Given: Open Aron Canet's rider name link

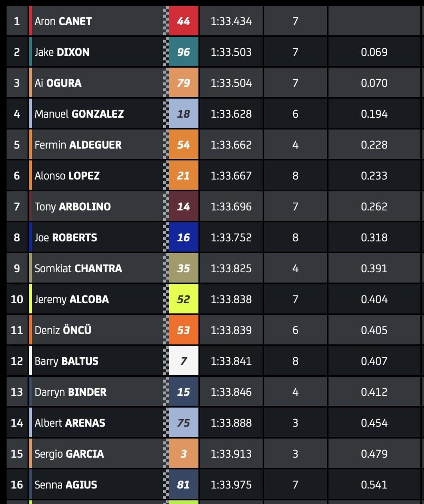Looking at the screenshot, I should pos(63,21).
